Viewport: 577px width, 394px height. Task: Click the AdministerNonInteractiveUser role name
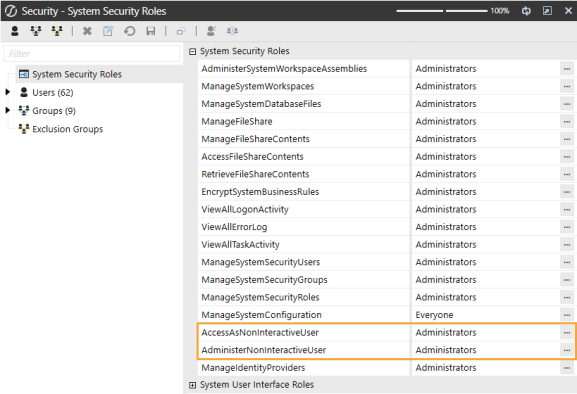[263, 350]
